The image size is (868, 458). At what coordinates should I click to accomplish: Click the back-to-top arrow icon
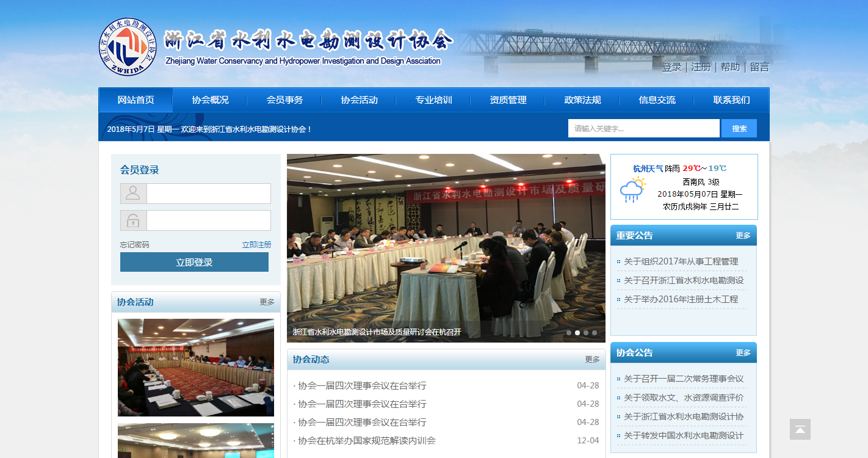pos(800,429)
